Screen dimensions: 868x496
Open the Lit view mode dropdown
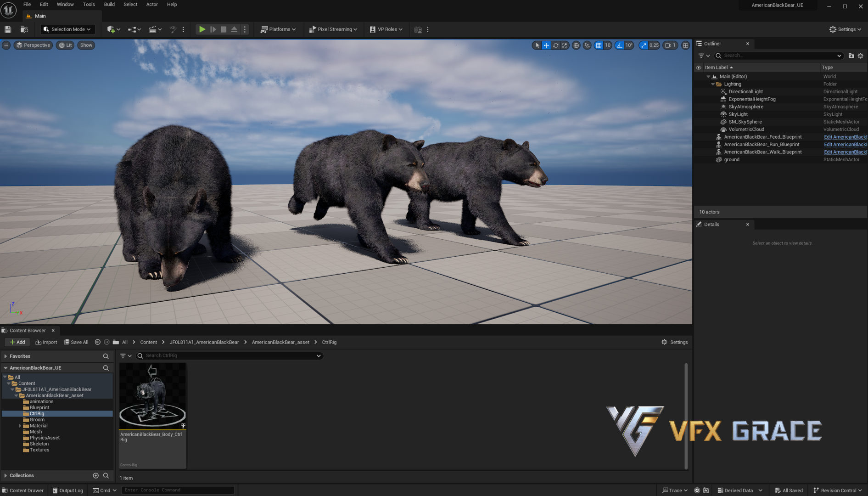pos(66,45)
